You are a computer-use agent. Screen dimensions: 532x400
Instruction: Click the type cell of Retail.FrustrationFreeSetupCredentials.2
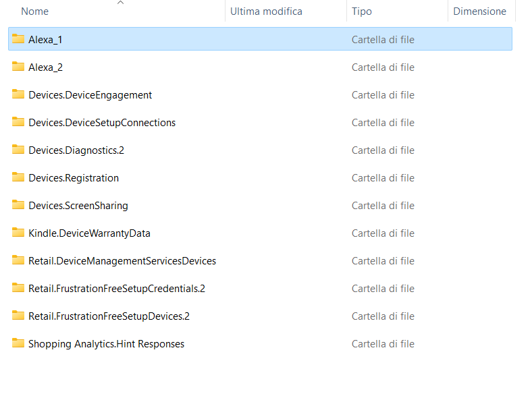coord(383,289)
